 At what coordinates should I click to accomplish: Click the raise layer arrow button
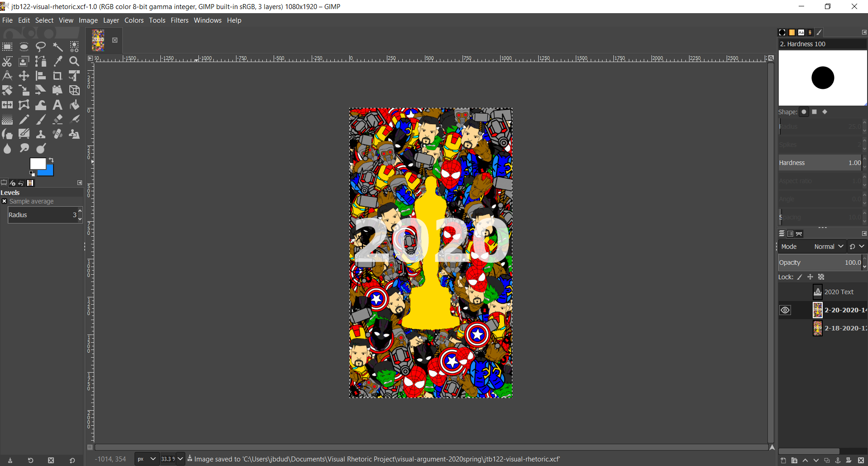pos(805,460)
